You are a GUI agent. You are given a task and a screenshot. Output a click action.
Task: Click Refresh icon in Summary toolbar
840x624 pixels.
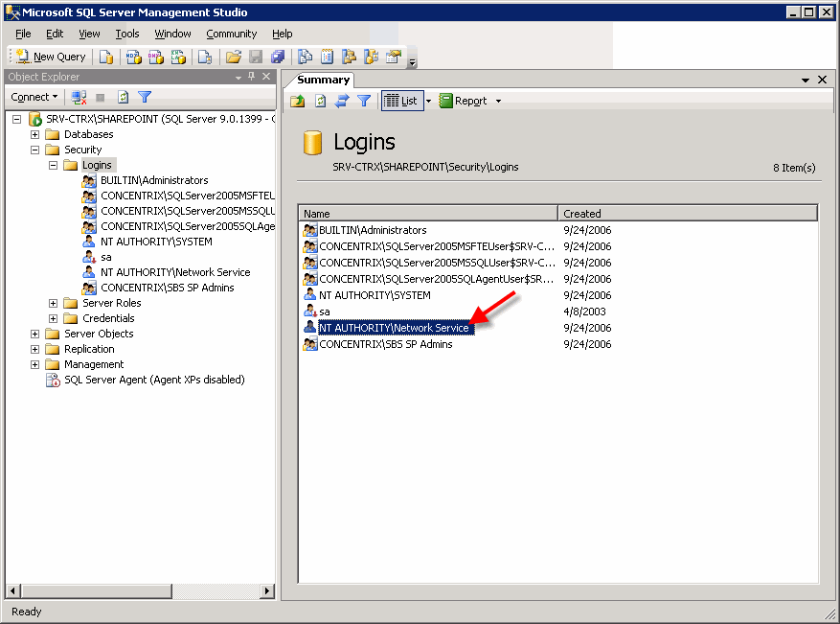click(320, 101)
